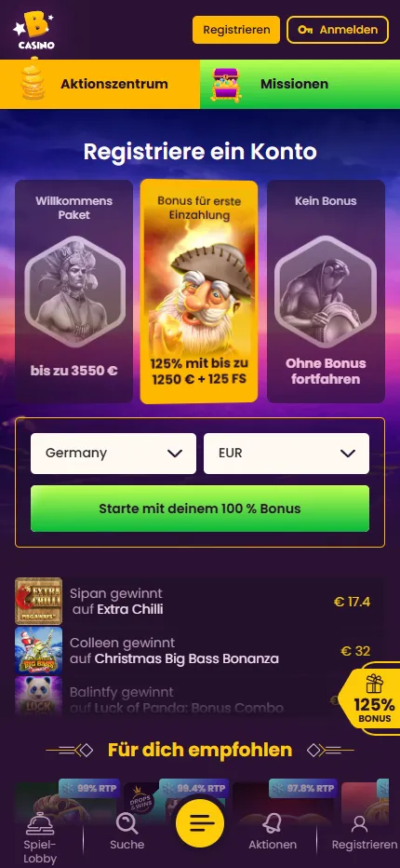This screenshot has width=400, height=868.
Task: Expand the EUR currency dropdown
Action: click(x=287, y=454)
